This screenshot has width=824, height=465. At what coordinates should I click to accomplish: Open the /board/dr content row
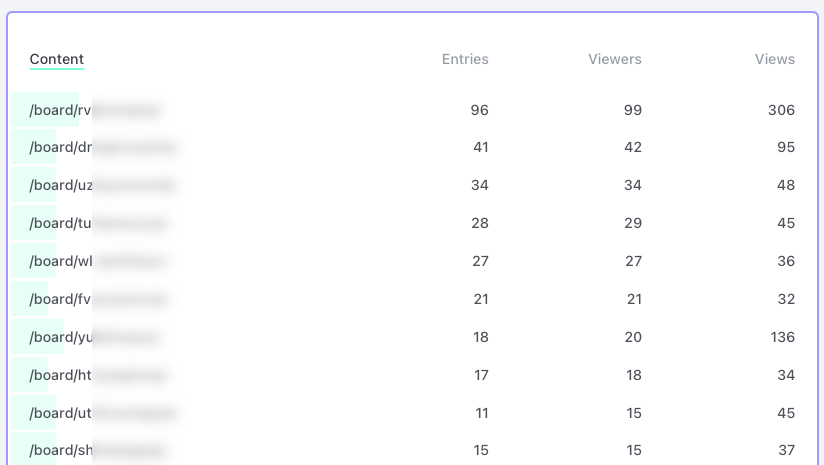coord(412,147)
